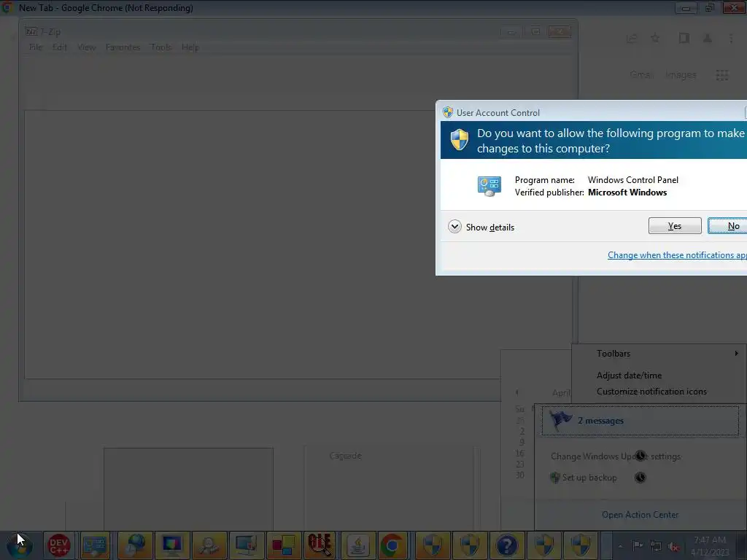Click Chrome profile avatar icon
The image size is (747, 560).
(708, 38)
